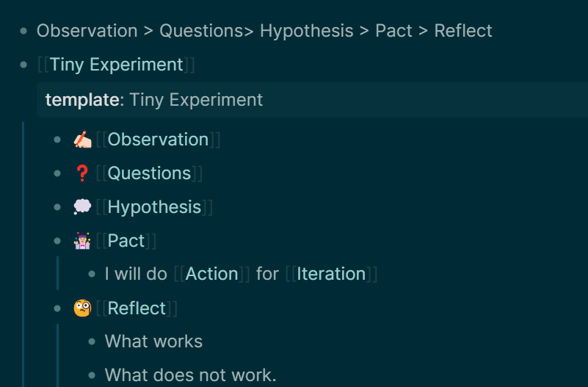
Task: Open the Action page reference
Action: (212, 274)
